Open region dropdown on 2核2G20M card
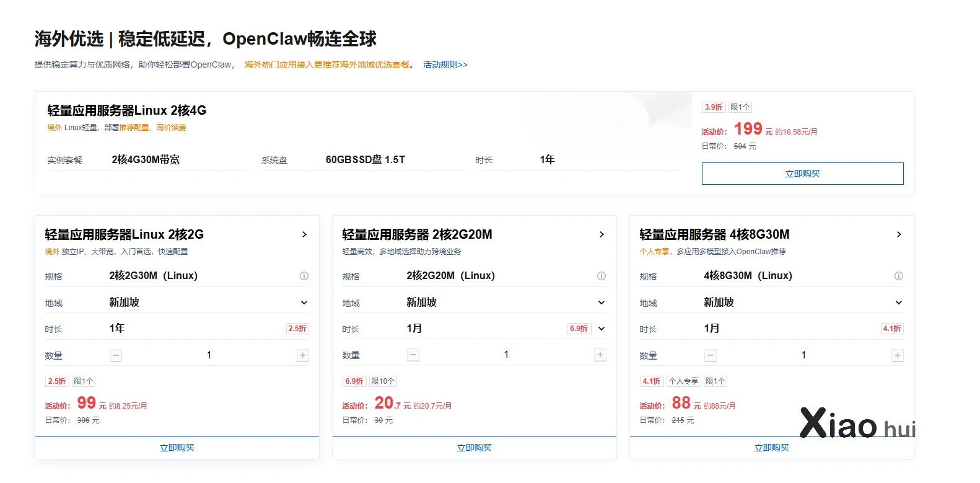Image resolution: width=980 pixels, height=483 pixels. pos(602,303)
